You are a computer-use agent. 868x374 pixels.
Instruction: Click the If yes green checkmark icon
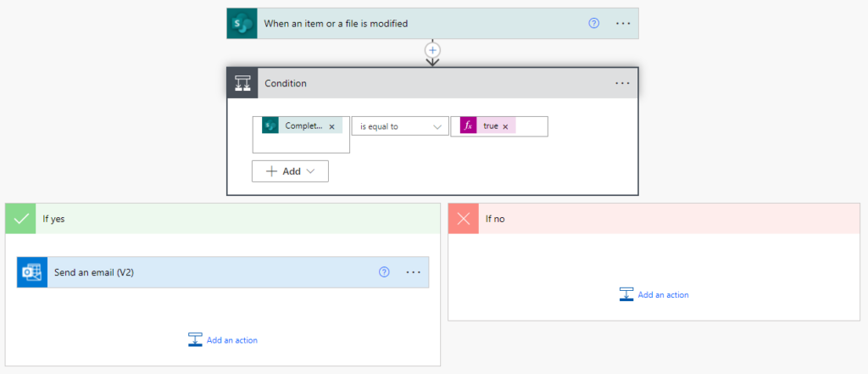click(21, 218)
